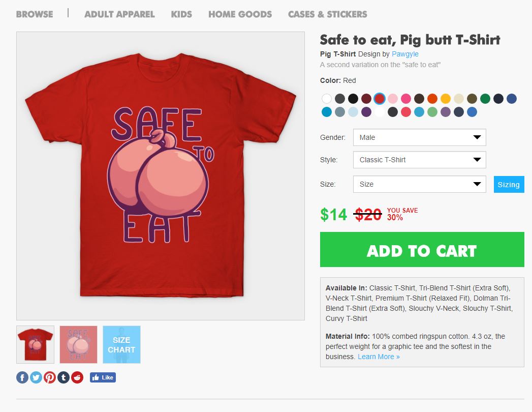Screen dimensions: 532x412
Task: Pick the yellow shirt color swatch
Action: pyautogui.click(x=446, y=99)
